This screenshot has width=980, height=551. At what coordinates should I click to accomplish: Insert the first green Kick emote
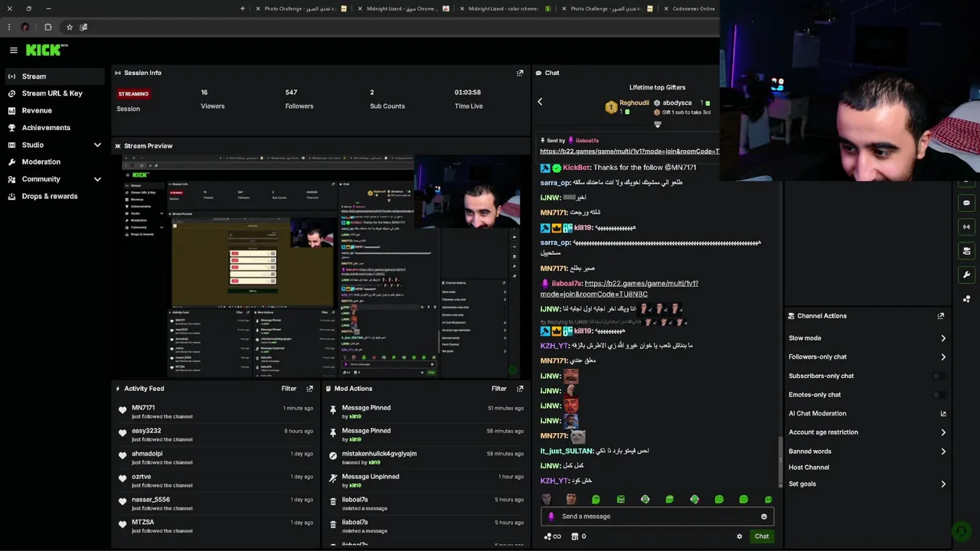point(596,500)
